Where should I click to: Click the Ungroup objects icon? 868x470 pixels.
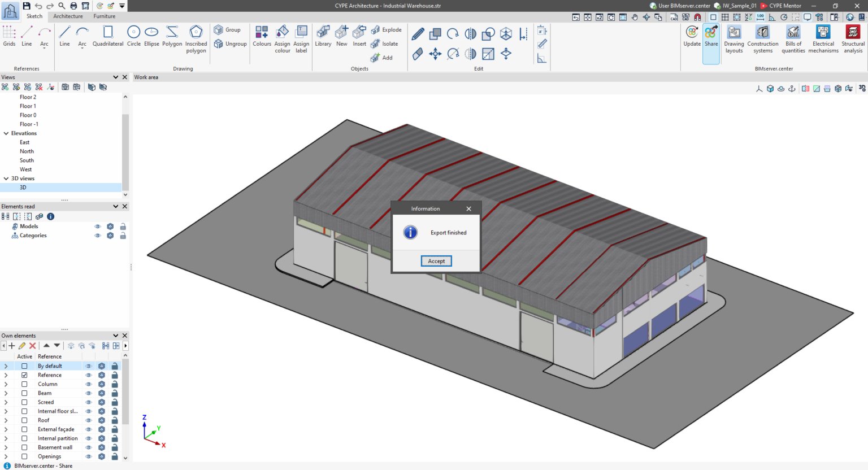pyautogui.click(x=230, y=43)
